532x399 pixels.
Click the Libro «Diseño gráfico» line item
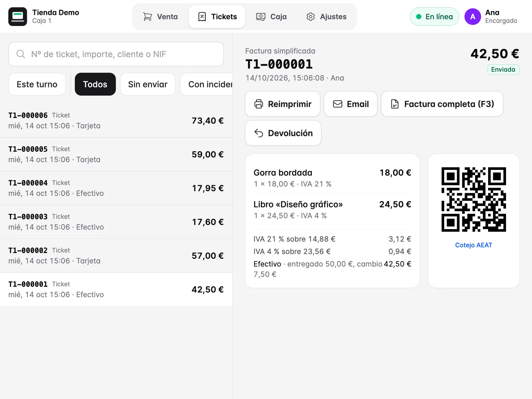click(x=332, y=210)
